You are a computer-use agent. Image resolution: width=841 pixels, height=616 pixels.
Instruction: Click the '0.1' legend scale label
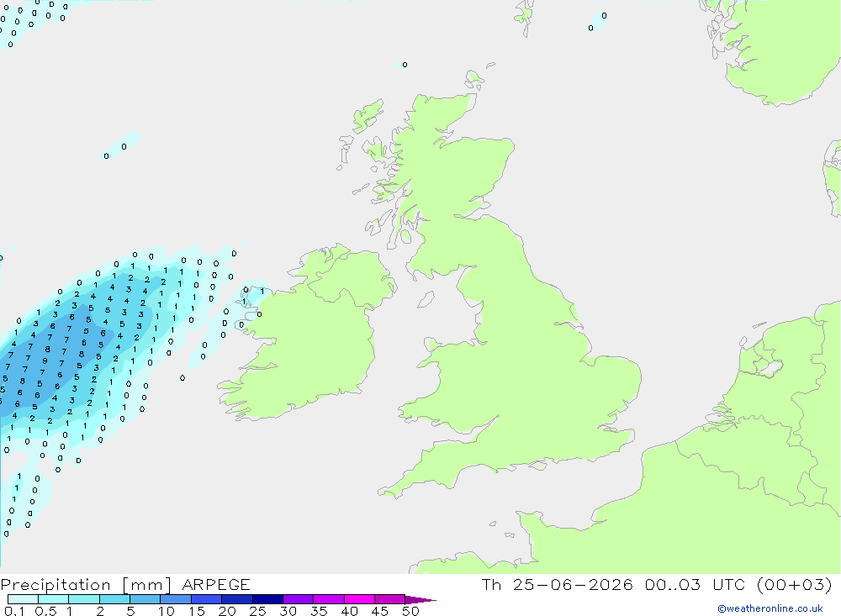click(x=14, y=611)
